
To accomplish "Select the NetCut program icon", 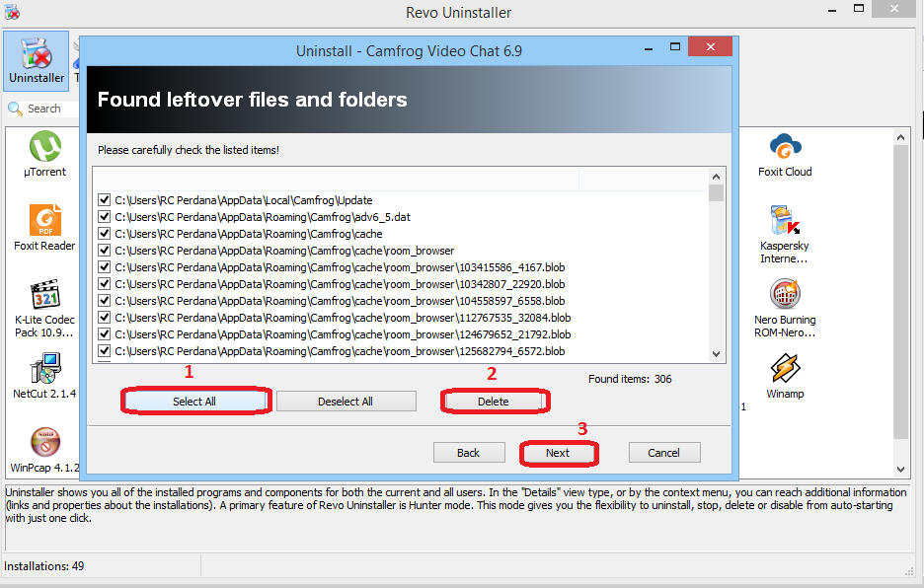I will click(44, 370).
